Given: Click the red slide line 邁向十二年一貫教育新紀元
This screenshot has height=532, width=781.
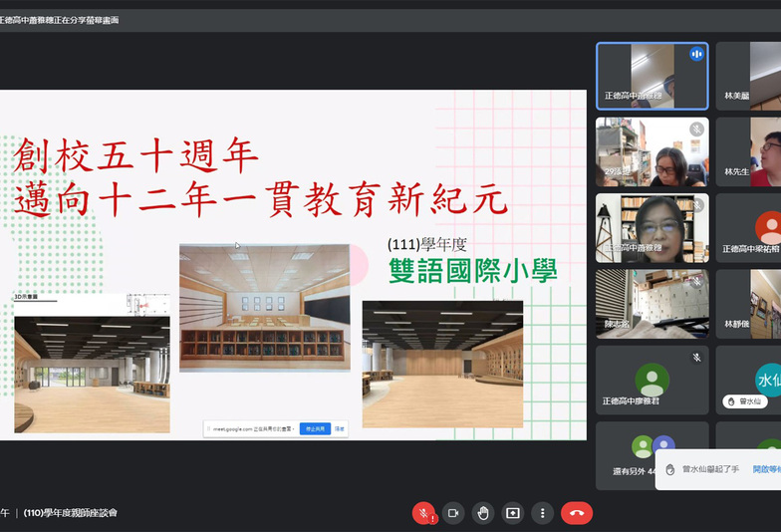Looking at the screenshot, I should point(261,199).
